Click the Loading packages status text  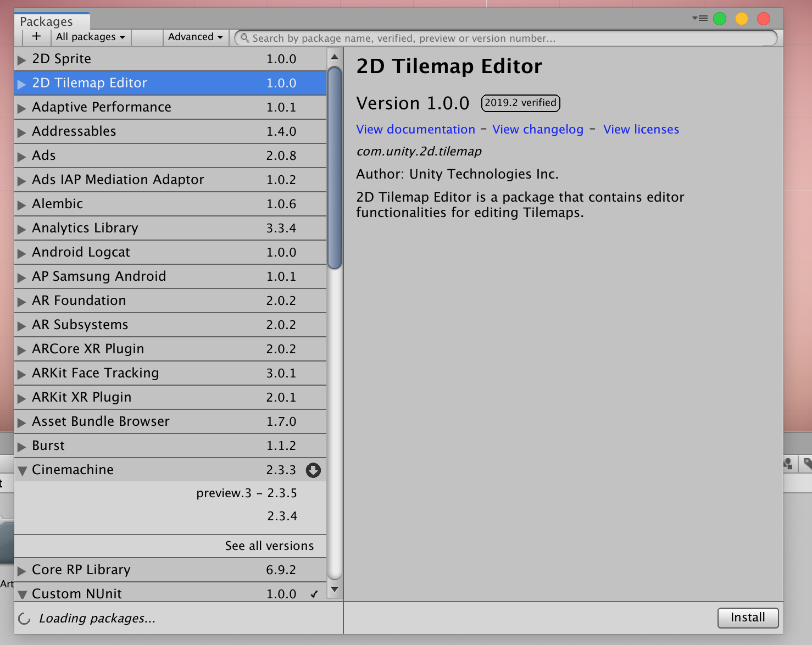(x=97, y=619)
